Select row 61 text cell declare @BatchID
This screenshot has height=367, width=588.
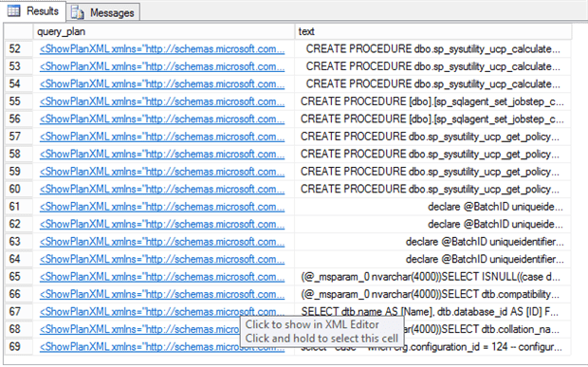[433, 207]
